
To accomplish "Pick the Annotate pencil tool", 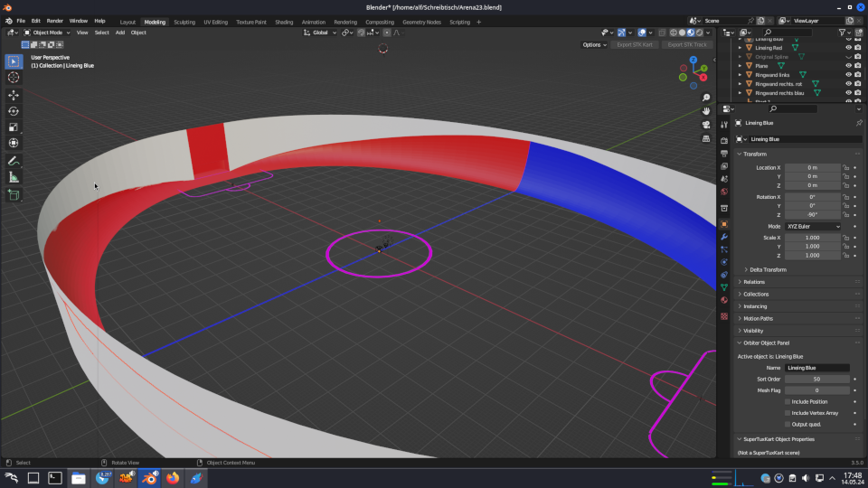I will (14, 161).
